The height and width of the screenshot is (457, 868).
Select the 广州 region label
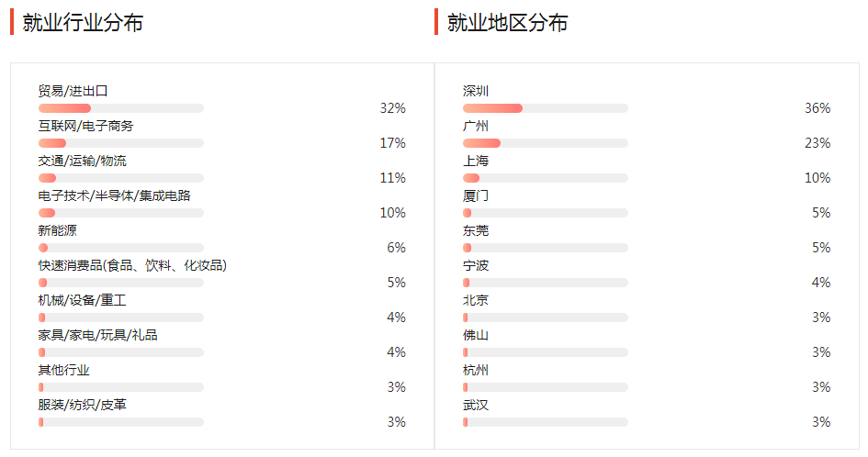(476, 126)
